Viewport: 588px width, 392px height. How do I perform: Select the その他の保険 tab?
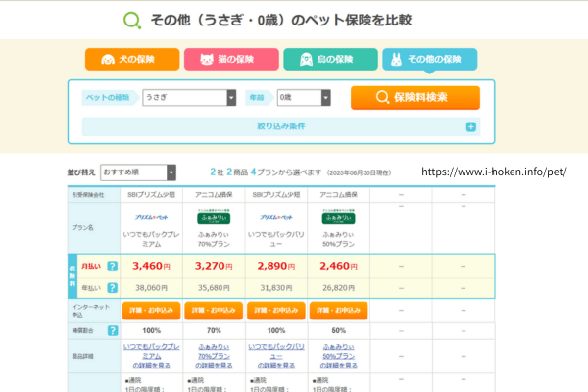pos(429,60)
